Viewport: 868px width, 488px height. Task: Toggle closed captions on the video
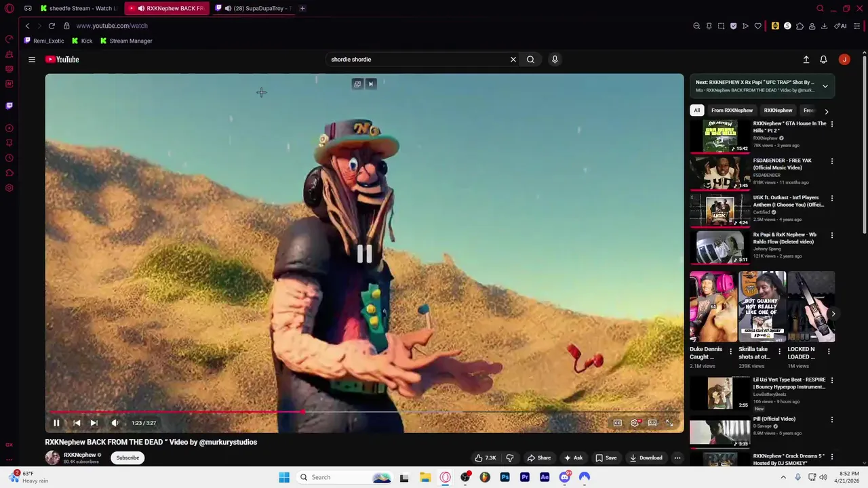(618, 423)
